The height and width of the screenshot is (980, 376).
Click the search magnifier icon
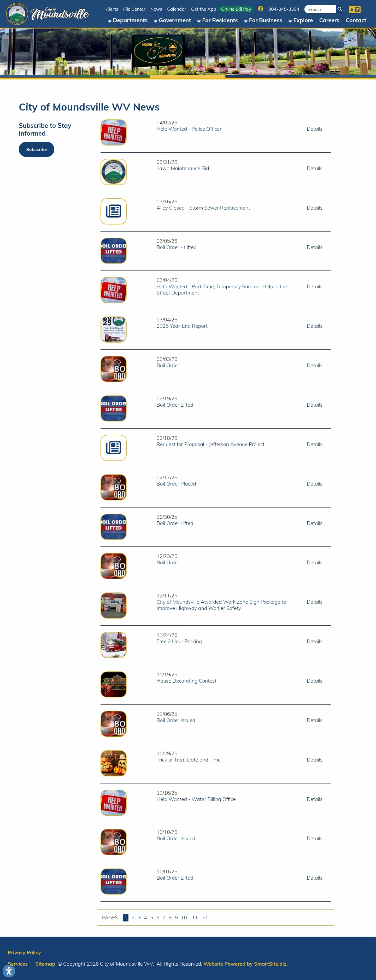(339, 9)
